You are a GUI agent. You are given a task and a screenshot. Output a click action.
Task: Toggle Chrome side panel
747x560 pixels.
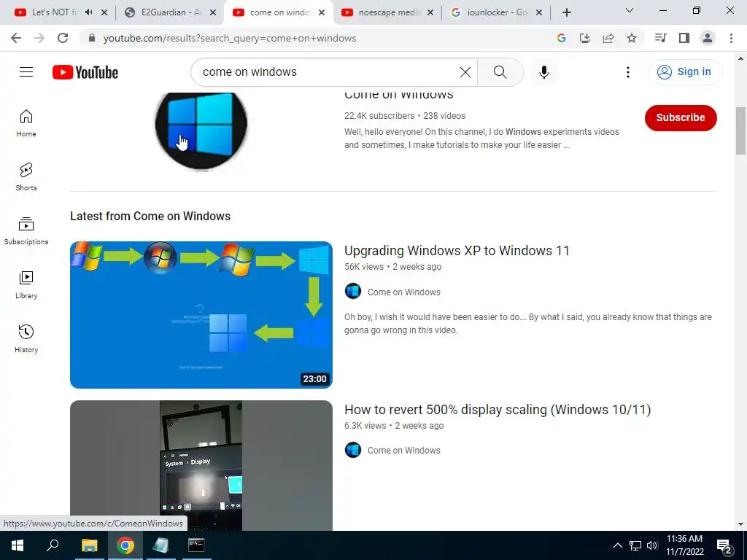point(684,38)
